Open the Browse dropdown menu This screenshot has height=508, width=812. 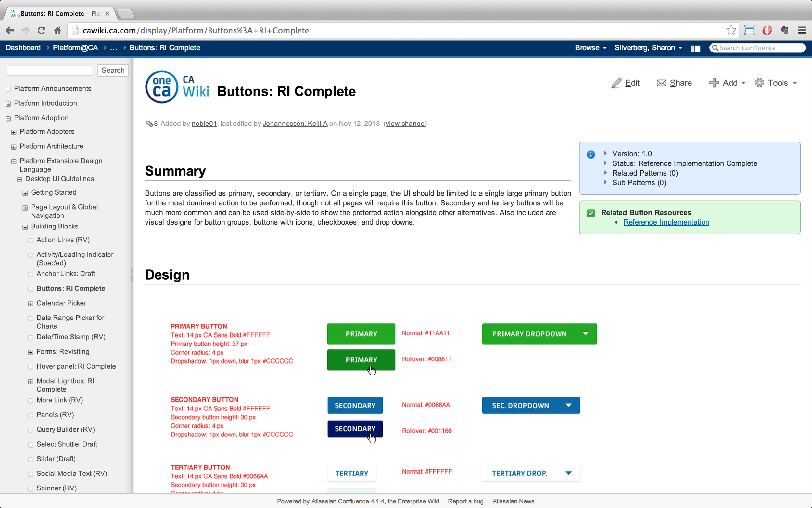click(590, 48)
